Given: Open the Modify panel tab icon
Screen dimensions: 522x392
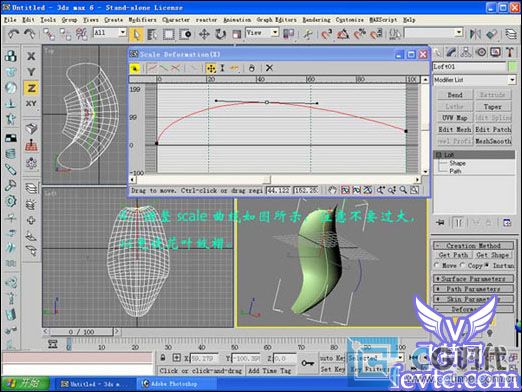Looking at the screenshot, I should click(x=451, y=52).
